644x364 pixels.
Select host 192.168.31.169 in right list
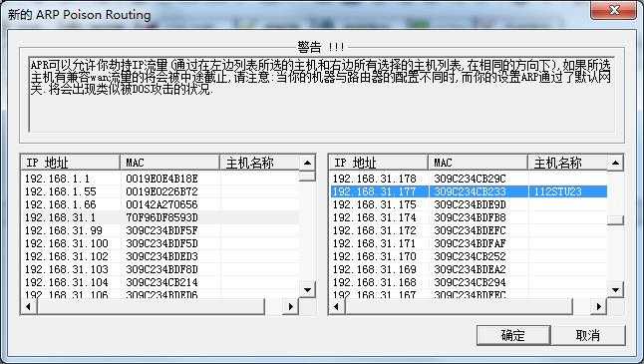[469, 269]
